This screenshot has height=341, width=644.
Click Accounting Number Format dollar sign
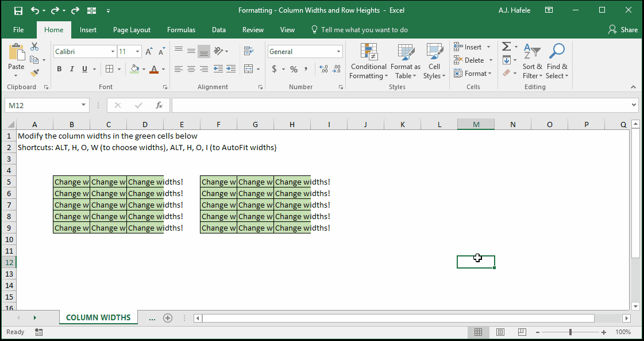[275, 69]
